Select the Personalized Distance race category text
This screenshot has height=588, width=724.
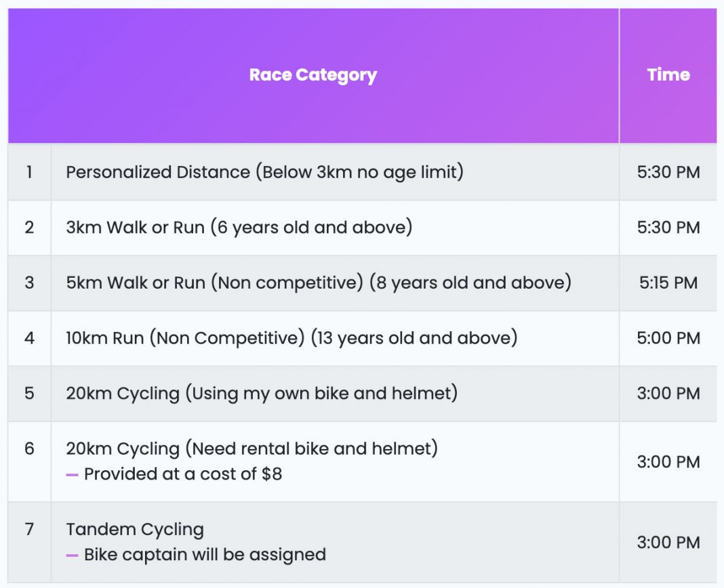[264, 172]
